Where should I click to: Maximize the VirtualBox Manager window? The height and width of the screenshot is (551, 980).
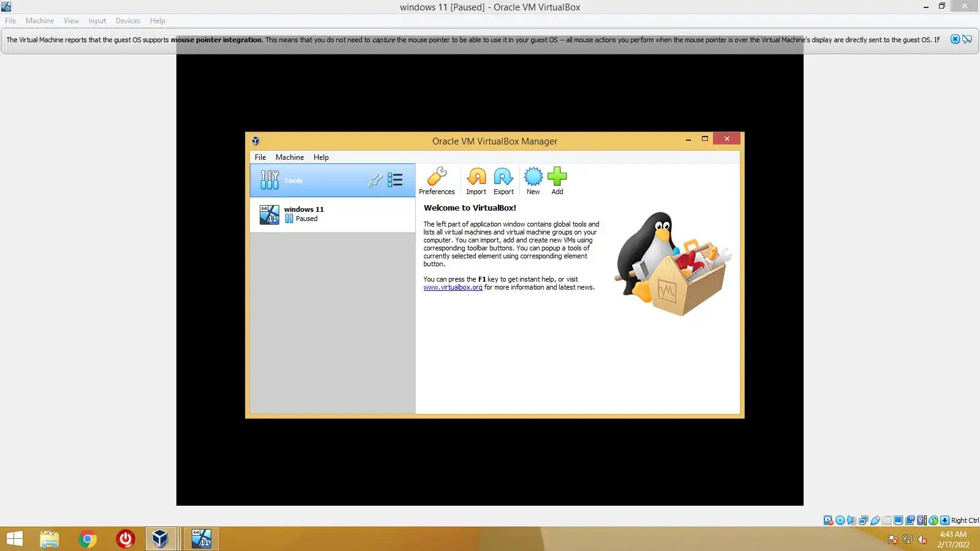[x=705, y=139]
